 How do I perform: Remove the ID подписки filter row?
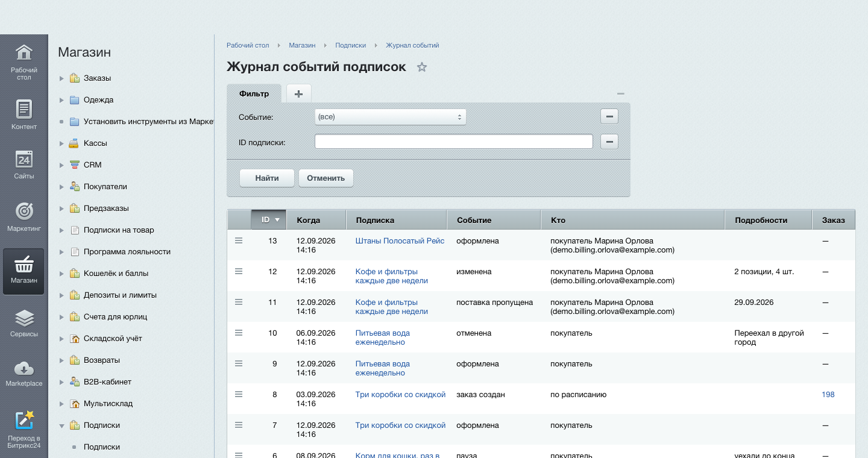click(x=609, y=142)
